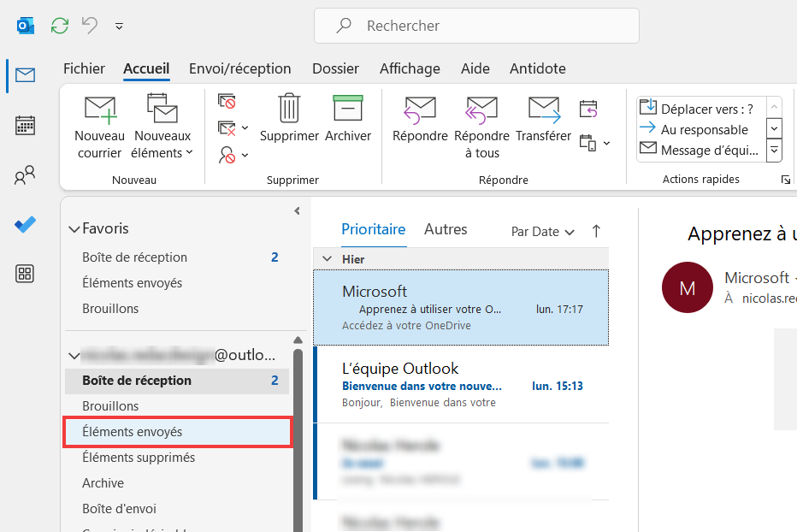Open the Actions rapides dialog launcher
Screen dimensions: 797x532
coord(786,180)
